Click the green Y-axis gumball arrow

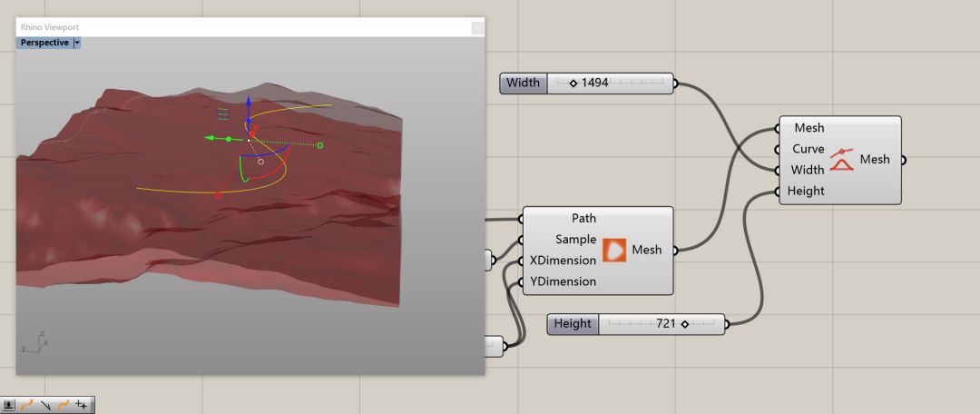tap(209, 138)
